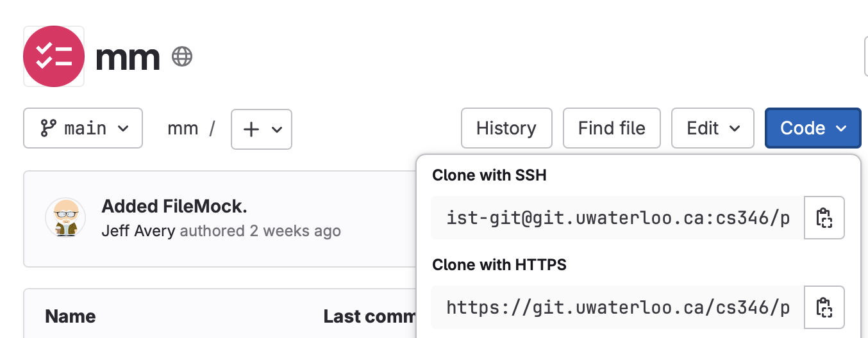Select the SSH clone URL field
868x338 pixels.
(617, 218)
